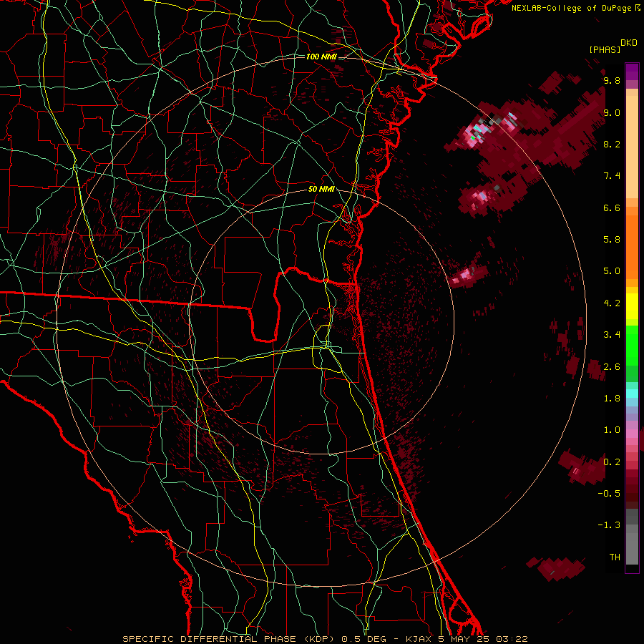The height and width of the screenshot is (644, 644).
Task: Click the 4.2 scale value
Action: click(612, 303)
